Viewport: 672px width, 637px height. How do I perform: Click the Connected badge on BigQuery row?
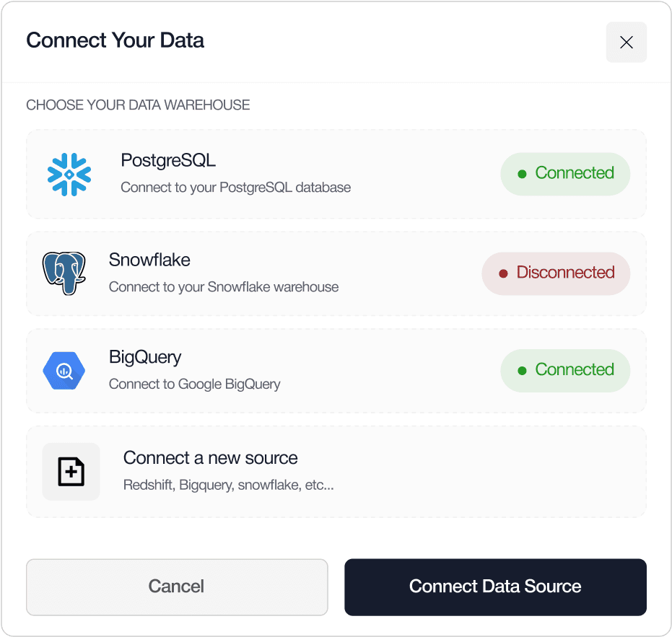tap(565, 371)
